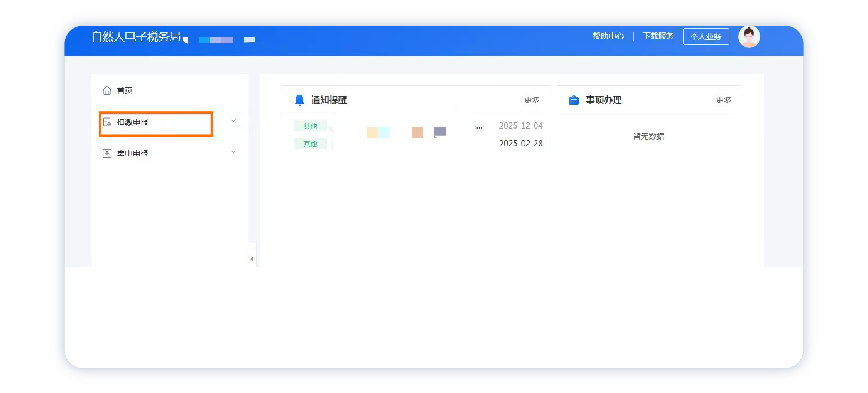Click 更多 in 通知提醒 panel
The height and width of the screenshot is (393, 868).
(x=531, y=100)
